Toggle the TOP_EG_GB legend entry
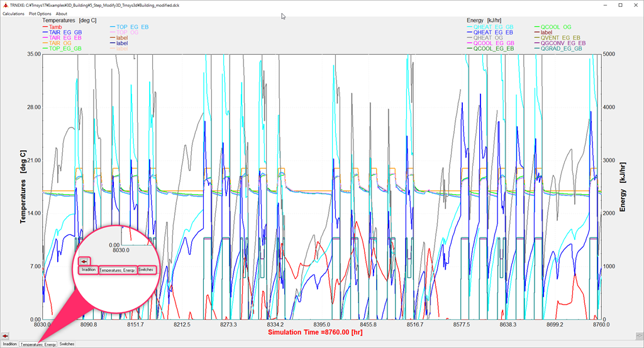This screenshot has height=348, width=644. pyautogui.click(x=62, y=48)
